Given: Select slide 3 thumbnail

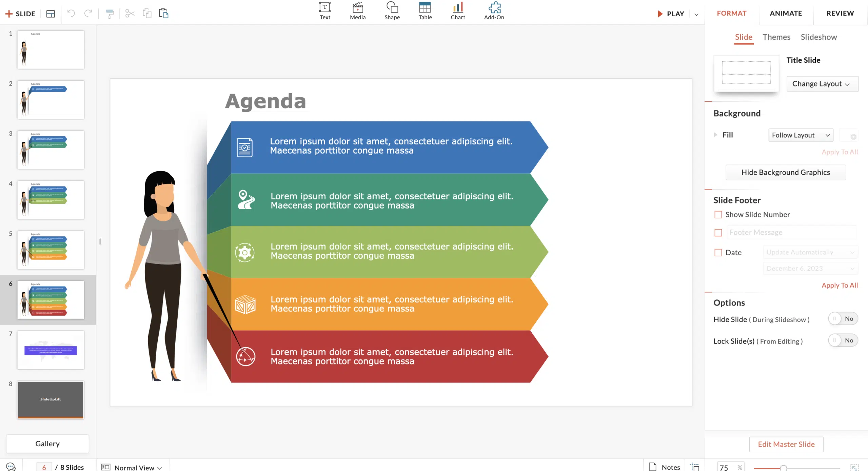Looking at the screenshot, I should pos(51,150).
